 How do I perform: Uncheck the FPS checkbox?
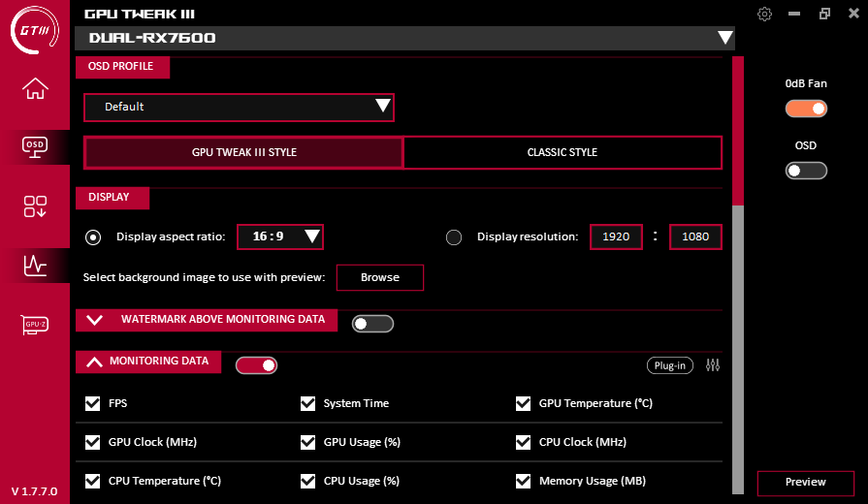pyautogui.click(x=93, y=403)
